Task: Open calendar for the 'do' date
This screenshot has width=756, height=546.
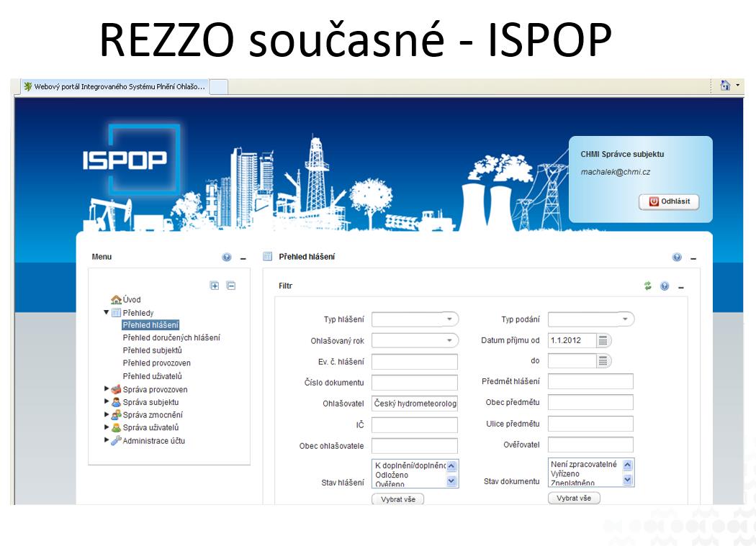Action: (x=603, y=361)
